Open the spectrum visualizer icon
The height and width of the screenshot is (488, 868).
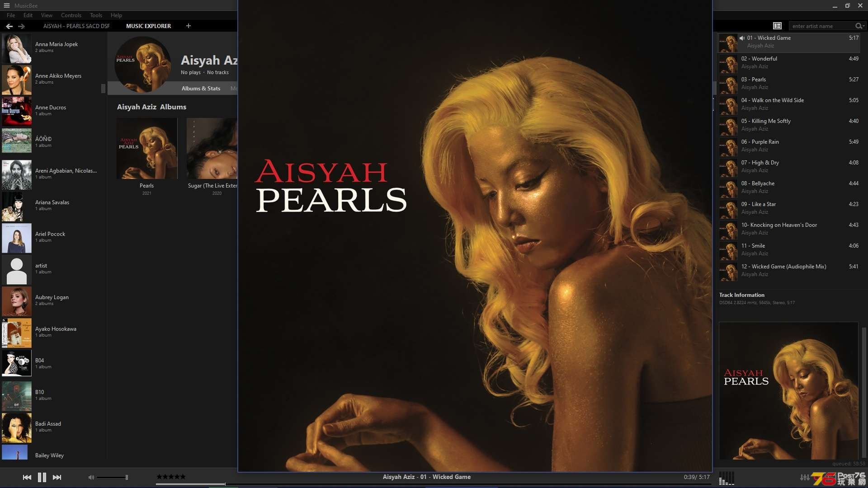(726, 478)
